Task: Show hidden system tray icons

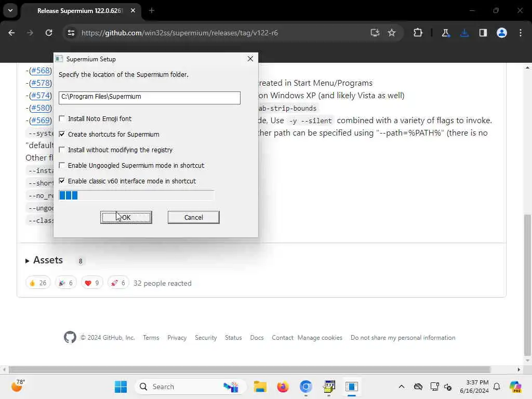Action: 402,387
